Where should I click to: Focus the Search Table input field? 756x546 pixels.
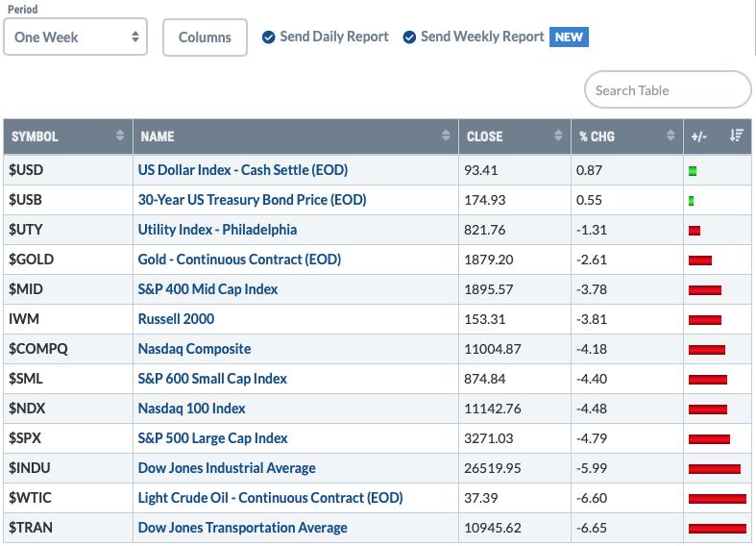click(668, 90)
